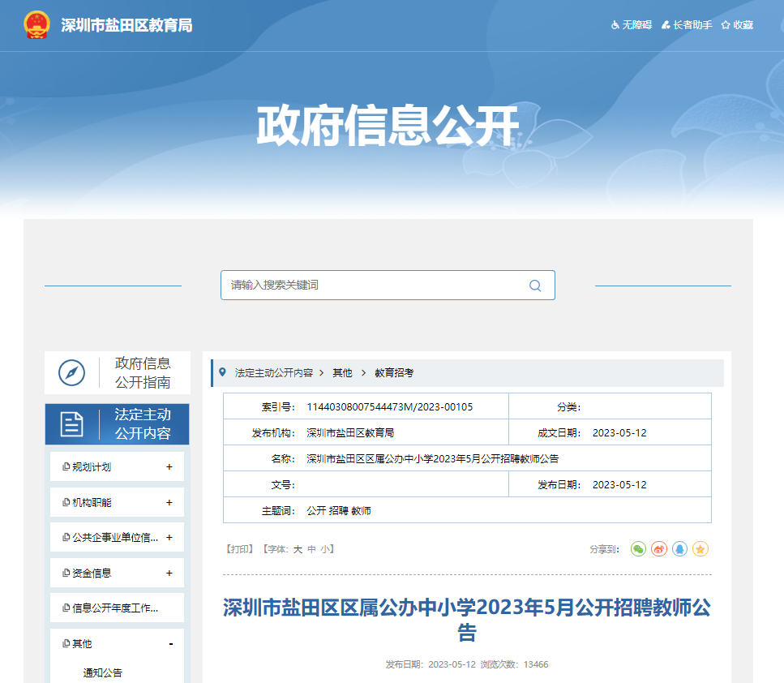Click the index number 11440308007544473M/2023-00105
Viewport: 784px width, 683px height.
(389, 406)
